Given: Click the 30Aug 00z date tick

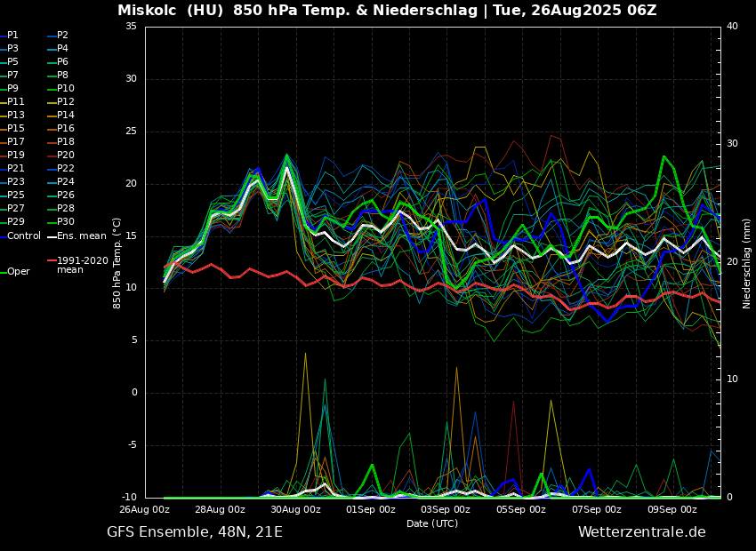Looking at the screenshot, I should click(x=295, y=510).
